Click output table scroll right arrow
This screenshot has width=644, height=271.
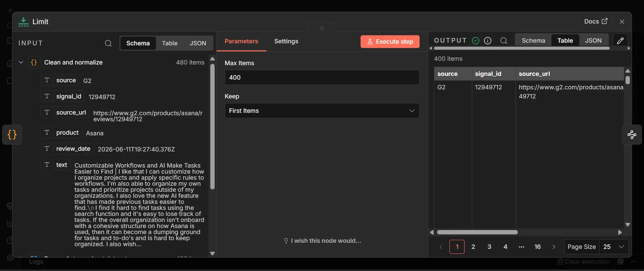click(620, 232)
